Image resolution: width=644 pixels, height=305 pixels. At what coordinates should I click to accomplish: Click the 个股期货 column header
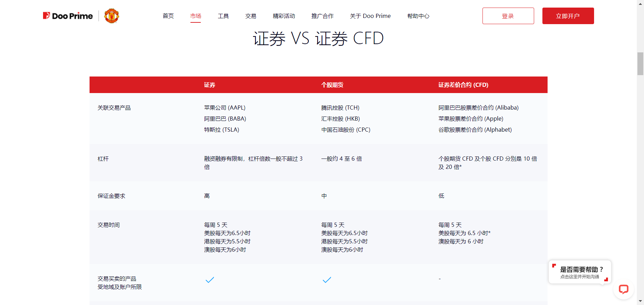pos(332,85)
